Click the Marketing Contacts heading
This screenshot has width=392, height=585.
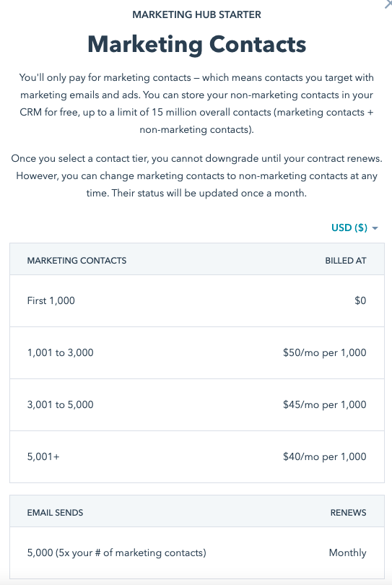pos(196,44)
